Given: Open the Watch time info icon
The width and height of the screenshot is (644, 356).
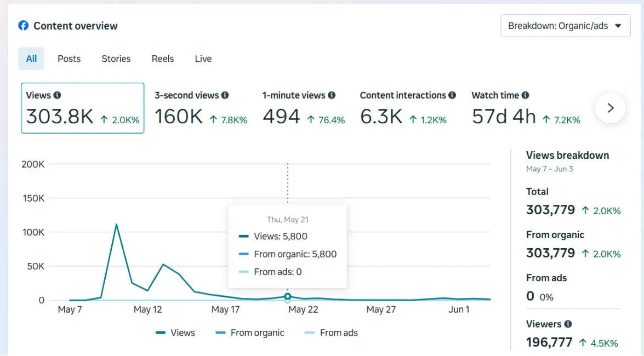Looking at the screenshot, I should (x=525, y=95).
